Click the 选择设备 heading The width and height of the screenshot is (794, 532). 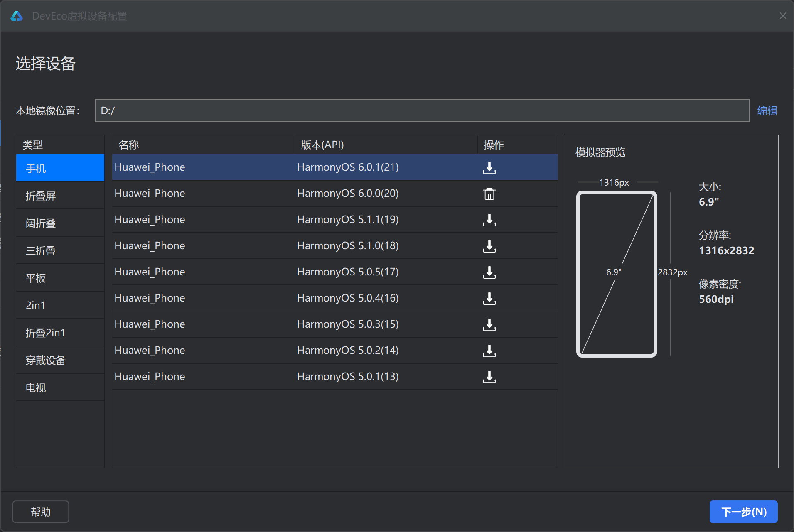(x=45, y=64)
